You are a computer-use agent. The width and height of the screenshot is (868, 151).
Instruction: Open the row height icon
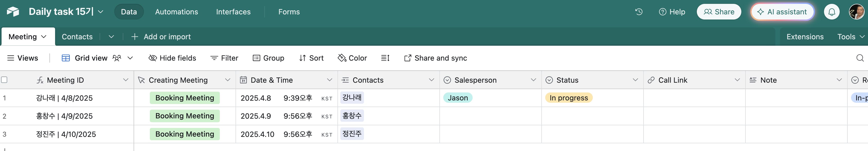coord(385,58)
